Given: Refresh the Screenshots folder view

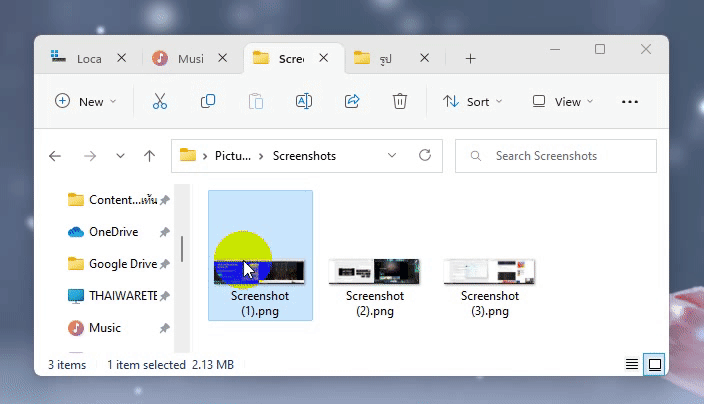Looking at the screenshot, I should (425, 155).
